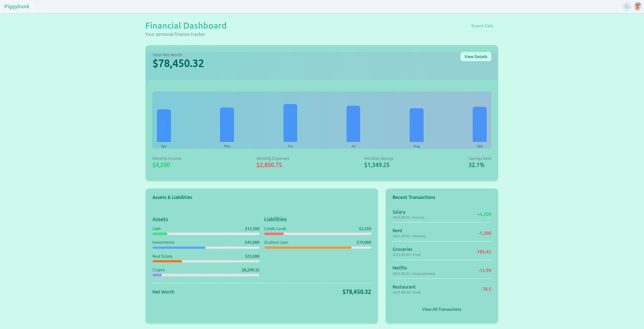The width and height of the screenshot is (644, 329).
Task: Open the Rent transaction row
Action: (442, 233)
